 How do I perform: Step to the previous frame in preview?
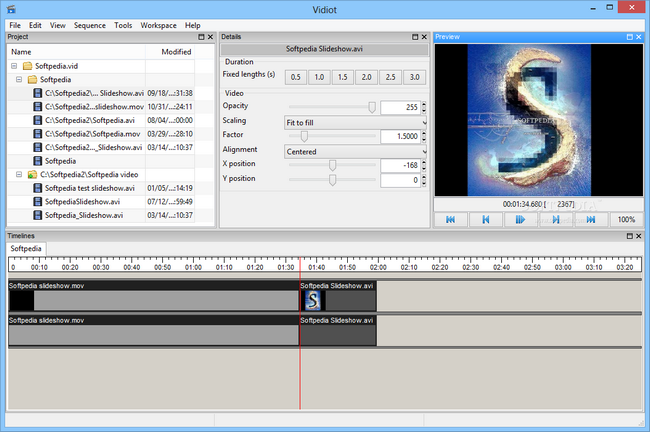pos(486,219)
